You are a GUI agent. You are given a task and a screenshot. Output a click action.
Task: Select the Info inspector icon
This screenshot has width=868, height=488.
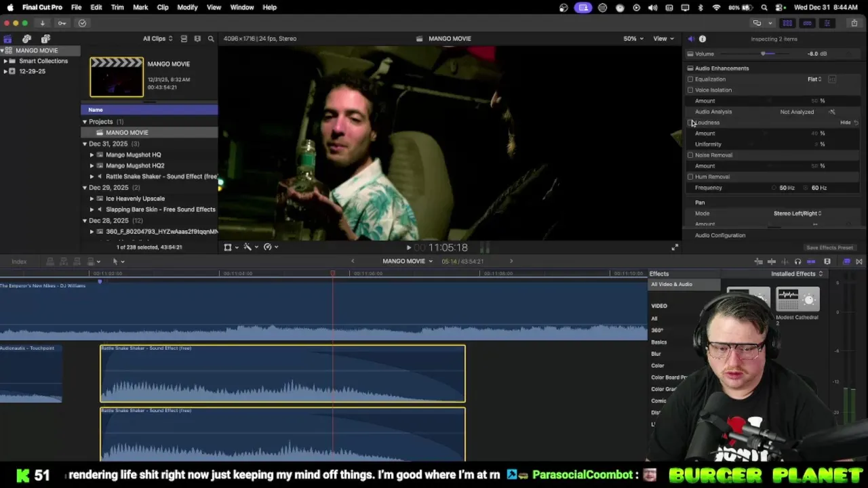(703, 39)
